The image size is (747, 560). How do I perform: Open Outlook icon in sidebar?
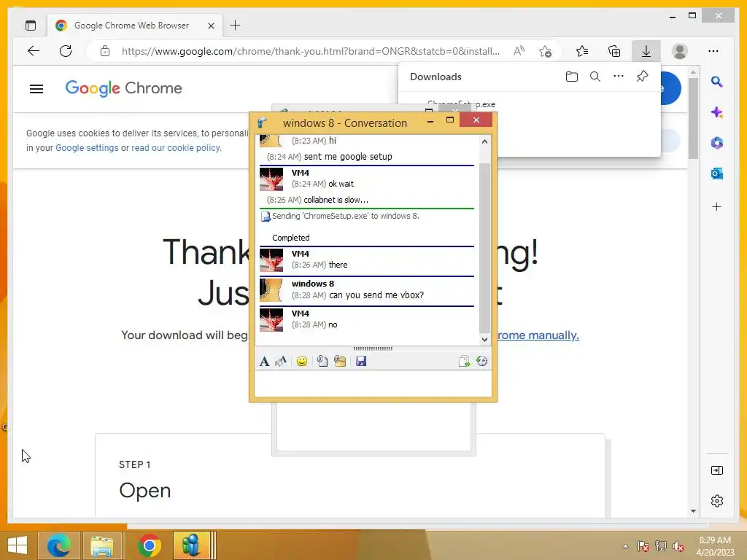point(717,174)
